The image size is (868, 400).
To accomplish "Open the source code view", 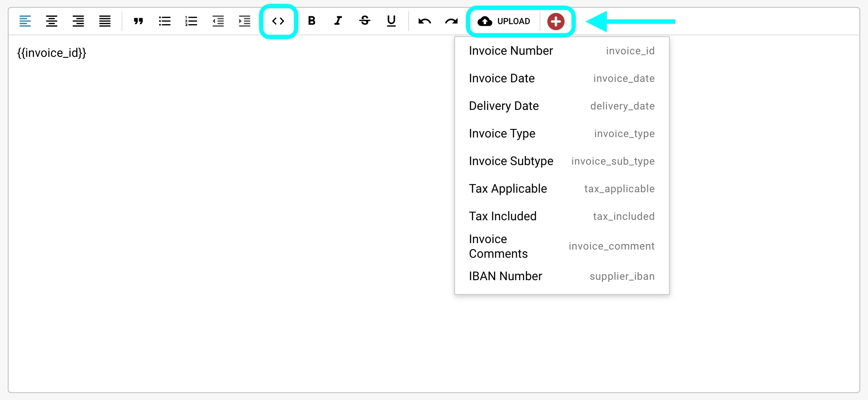I will 278,21.
